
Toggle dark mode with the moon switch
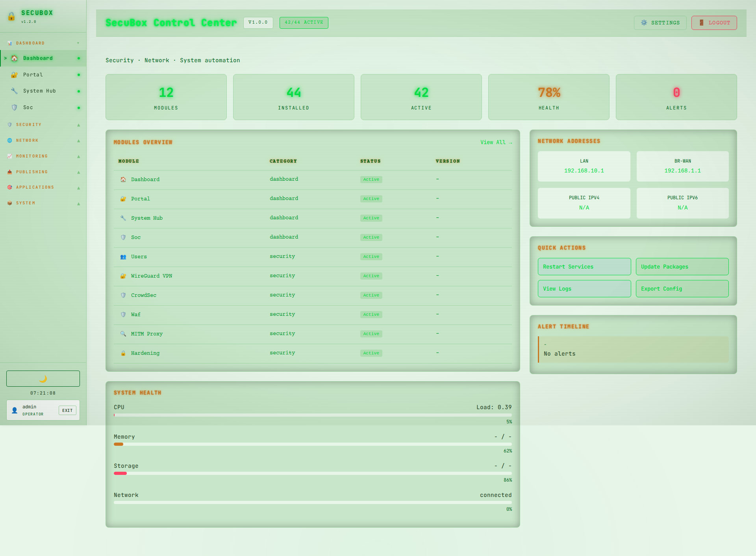point(43,378)
